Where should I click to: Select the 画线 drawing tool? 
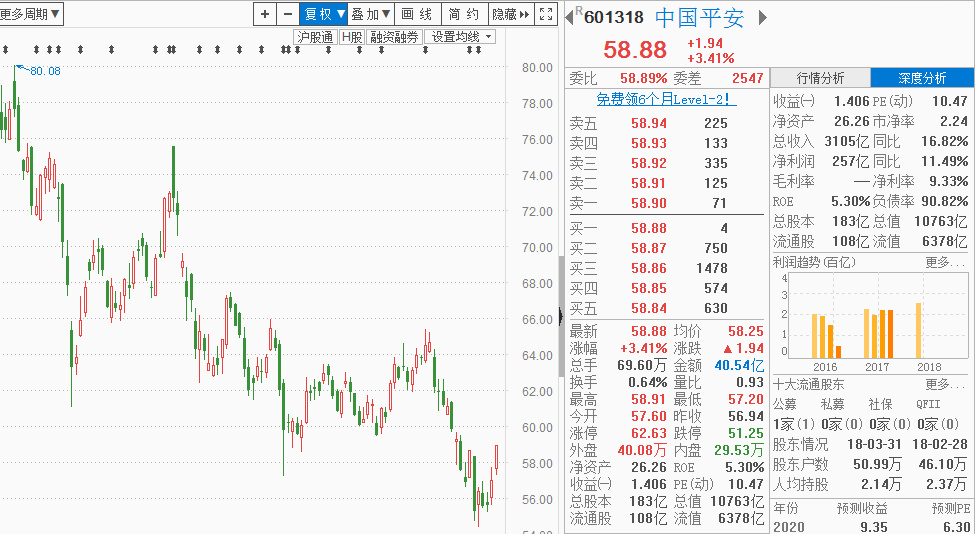click(417, 14)
